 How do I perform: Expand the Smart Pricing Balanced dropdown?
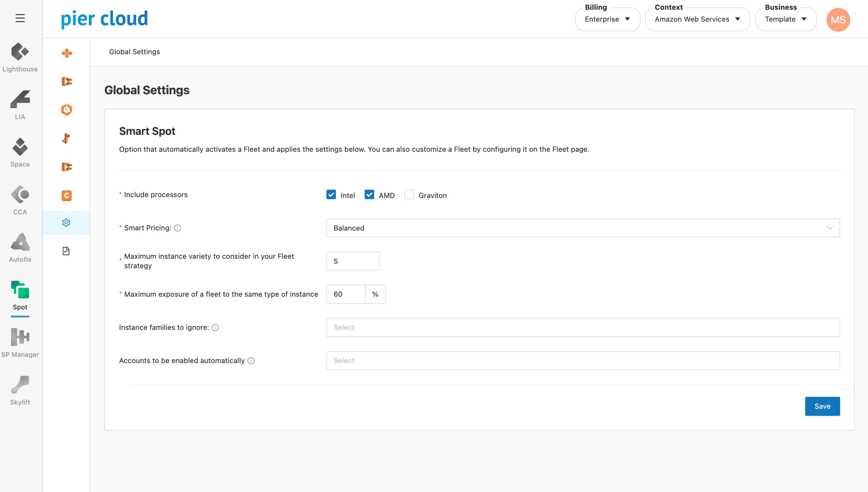(x=583, y=228)
